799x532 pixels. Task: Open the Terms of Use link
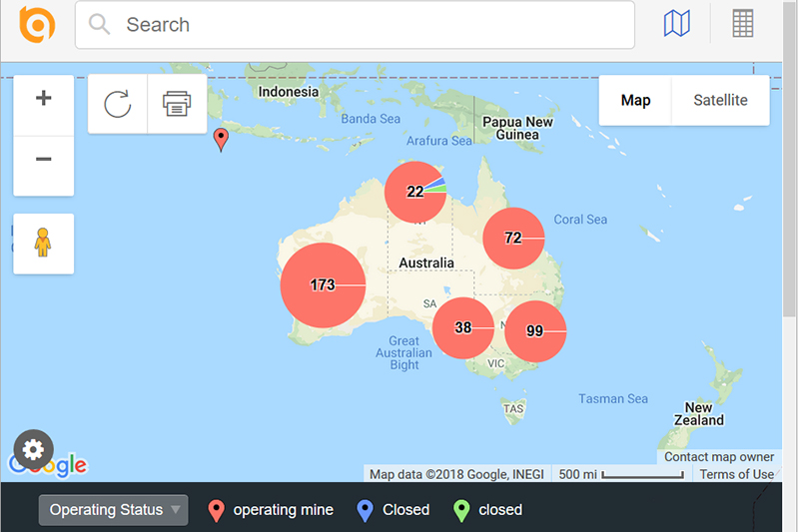[736, 474]
